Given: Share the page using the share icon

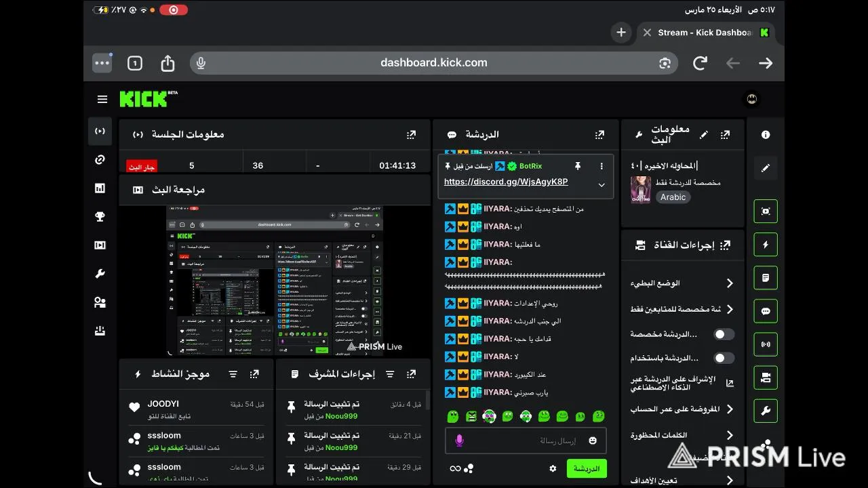Looking at the screenshot, I should pyautogui.click(x=167, y=63).
